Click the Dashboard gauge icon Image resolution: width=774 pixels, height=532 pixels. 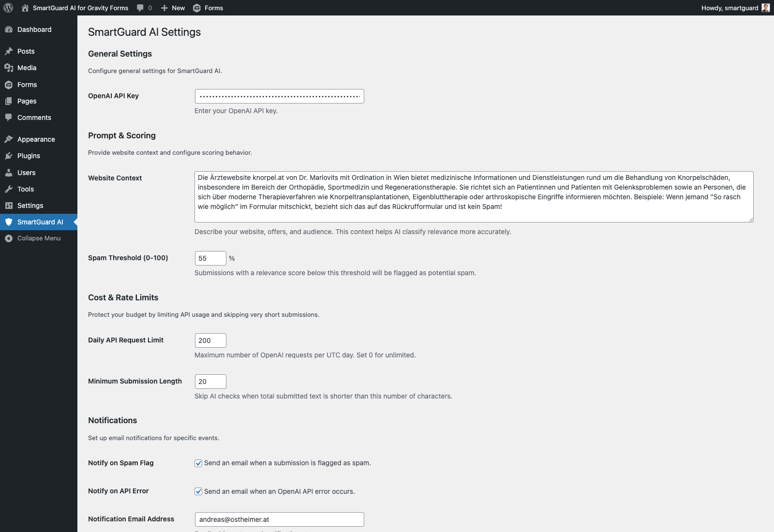9,30
